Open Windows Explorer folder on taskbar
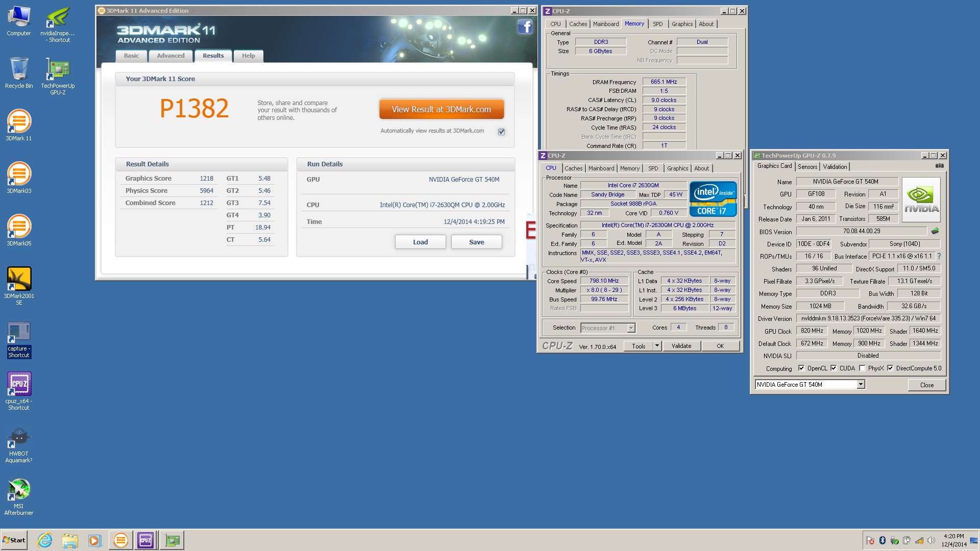The image size is (980, 551). [x=70, y=540]
